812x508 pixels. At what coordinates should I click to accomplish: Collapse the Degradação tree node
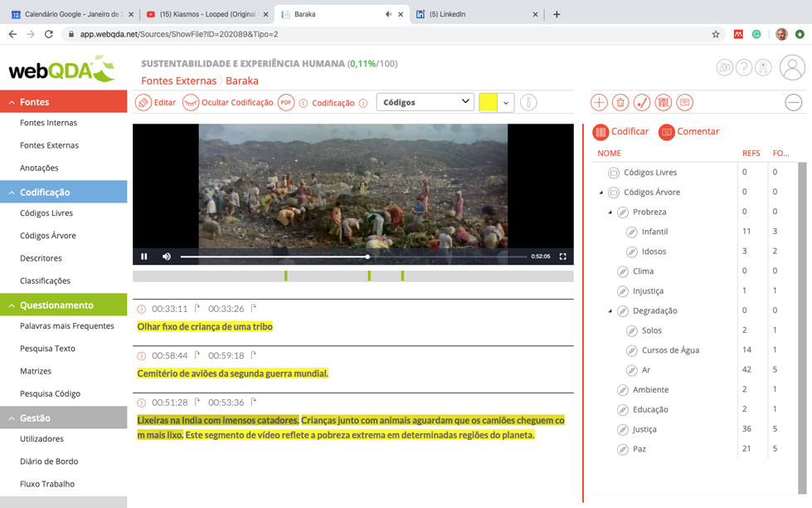point(610,311)
